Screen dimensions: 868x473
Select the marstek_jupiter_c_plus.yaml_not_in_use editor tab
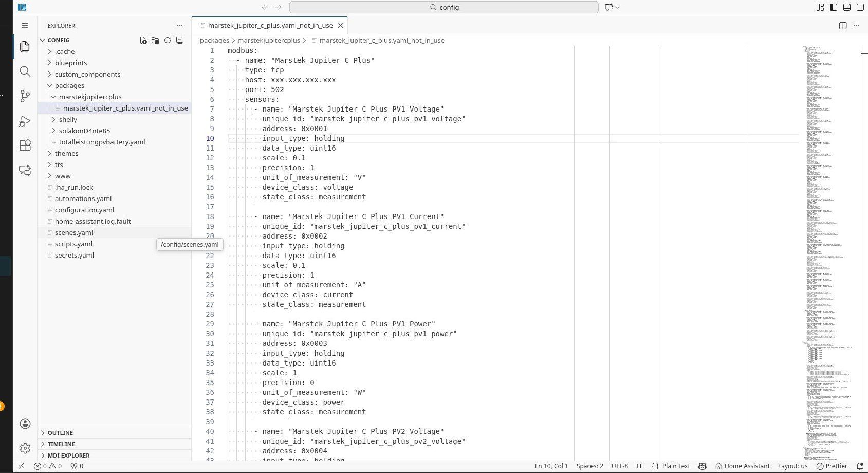click(x=270, y=25)
